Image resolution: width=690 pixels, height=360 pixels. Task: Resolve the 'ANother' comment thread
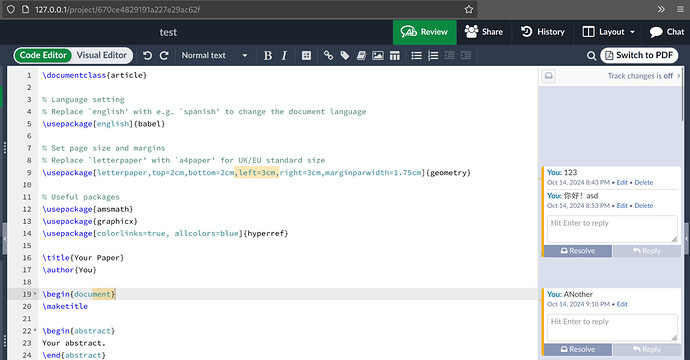[x=578, y=349]
